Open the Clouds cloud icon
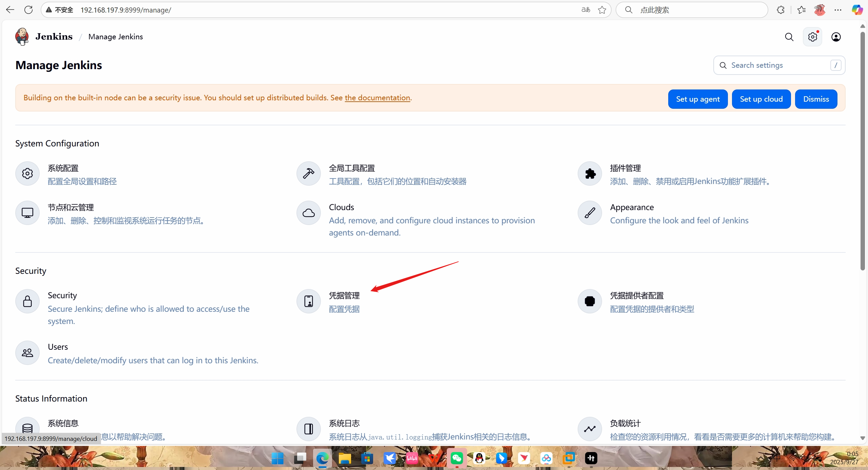Image resolution: width=868 pixels, height=470 pixels. [309, 213]
